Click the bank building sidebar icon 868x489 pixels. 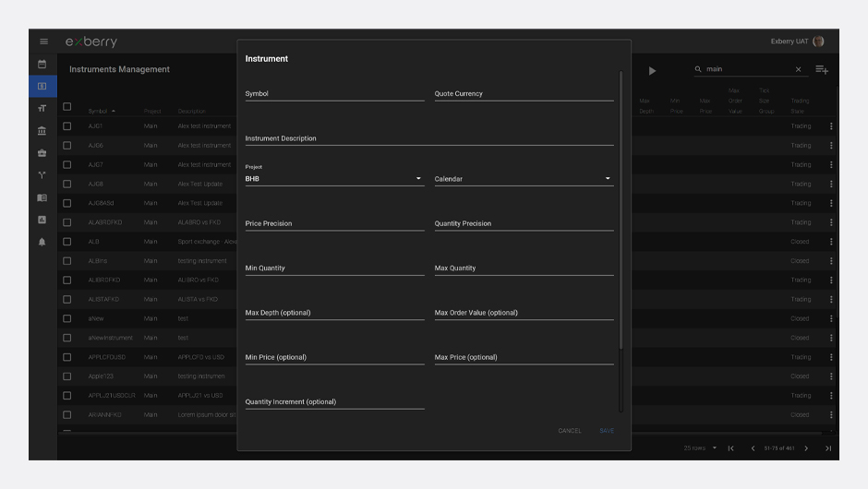click(x=42, y=131)
